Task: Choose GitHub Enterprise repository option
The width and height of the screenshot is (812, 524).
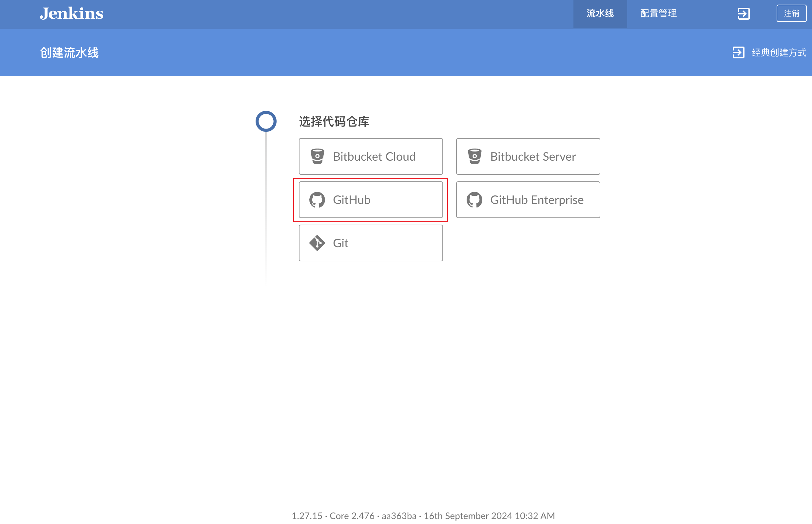Action: point(528,200)
